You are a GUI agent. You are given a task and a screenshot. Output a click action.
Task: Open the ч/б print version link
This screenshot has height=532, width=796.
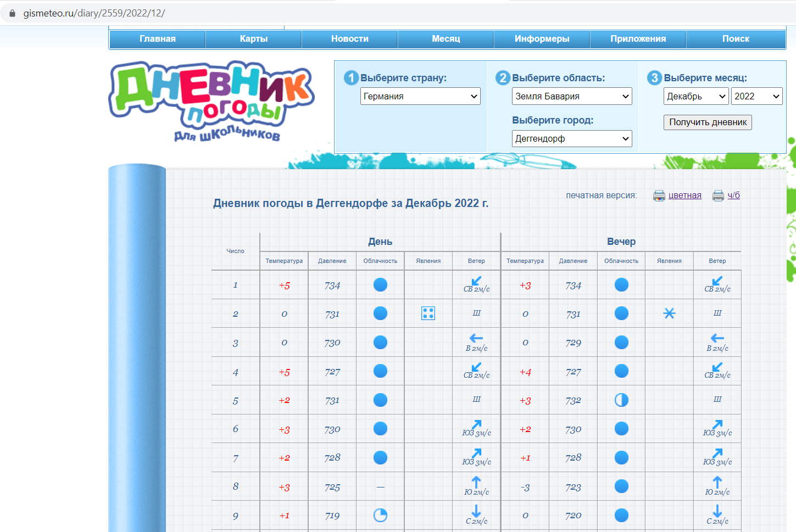pos(734,195)
